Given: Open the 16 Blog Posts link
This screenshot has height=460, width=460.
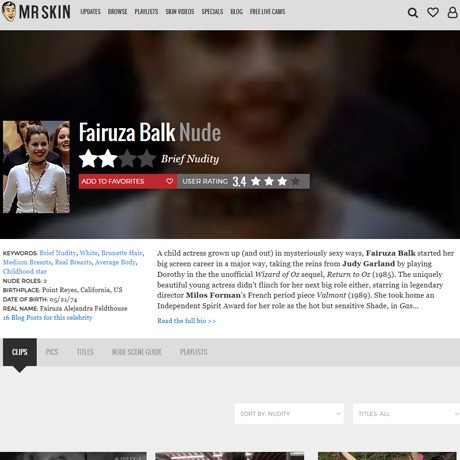Looking at the screenshot, I should tap(47, 318).
